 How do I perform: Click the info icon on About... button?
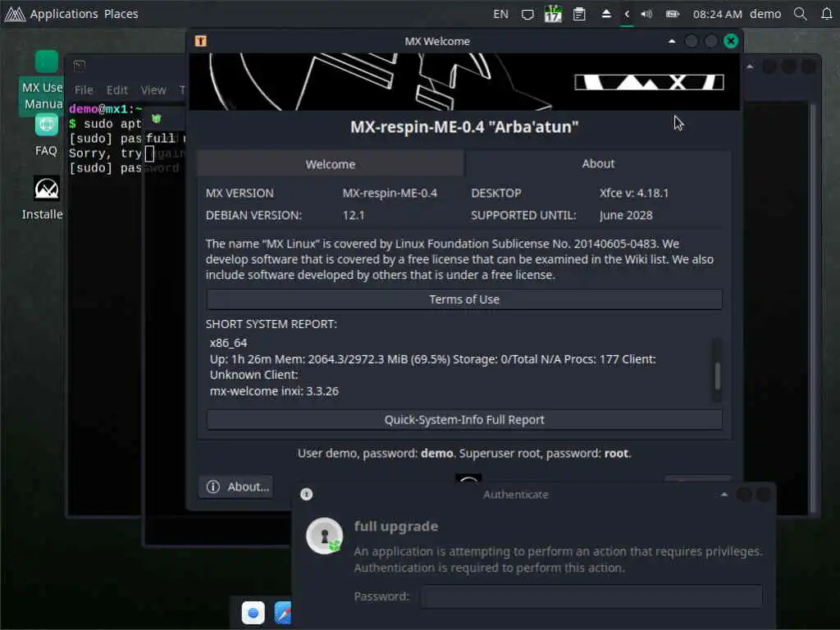(212, 486)
